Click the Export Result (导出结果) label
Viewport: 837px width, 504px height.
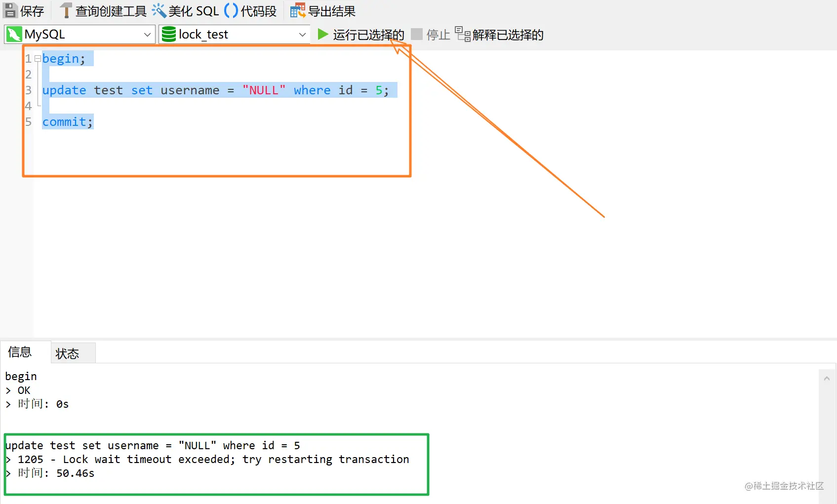click(x=332, y=11)
